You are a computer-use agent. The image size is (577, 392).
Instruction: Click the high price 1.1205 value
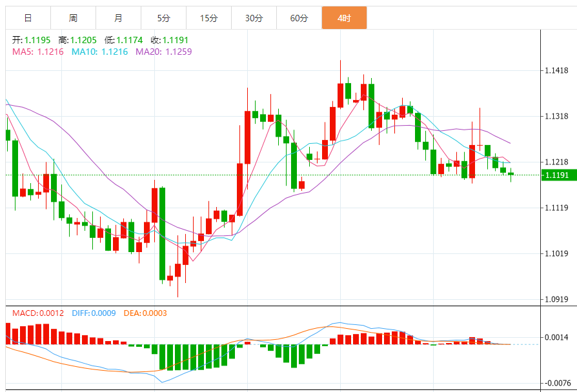pos(83,40)
